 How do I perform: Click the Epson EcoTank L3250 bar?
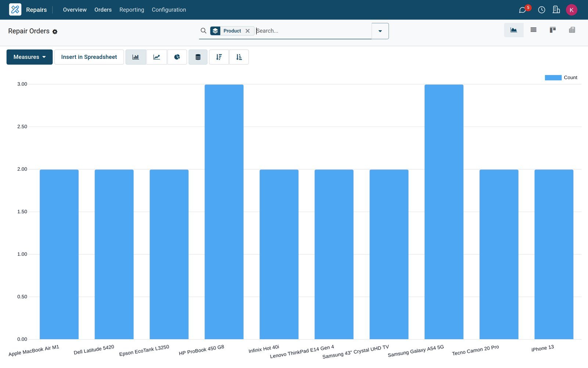click(x=169, y=254)
